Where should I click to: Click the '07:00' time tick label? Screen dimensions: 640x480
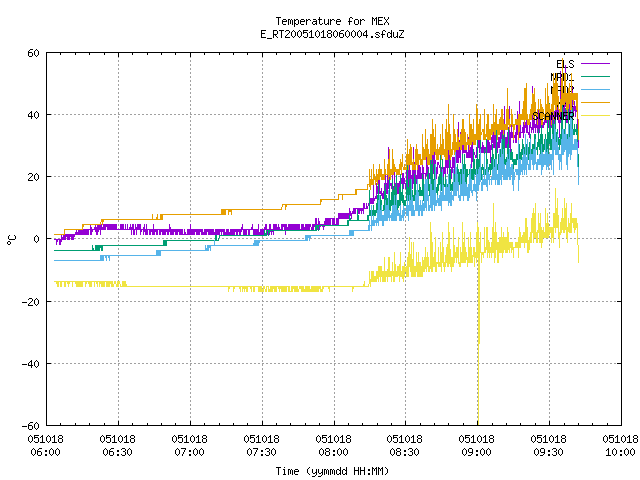189,452
